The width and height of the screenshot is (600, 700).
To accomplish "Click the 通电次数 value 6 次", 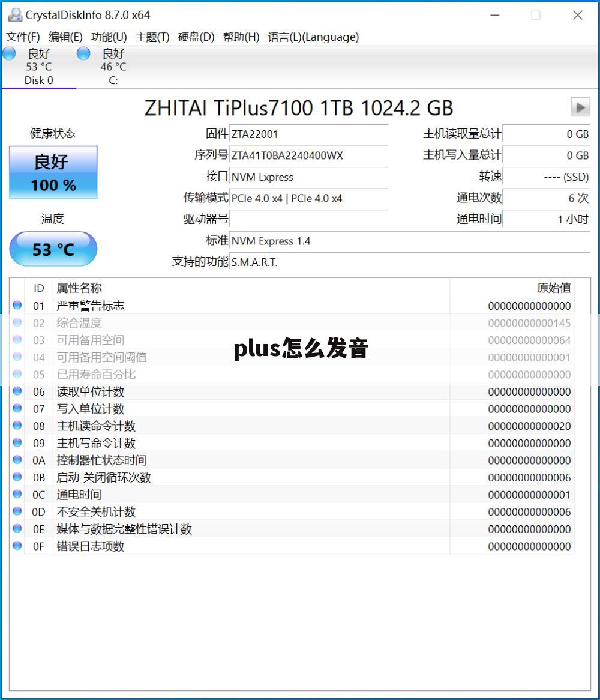I will pos(547,198).
